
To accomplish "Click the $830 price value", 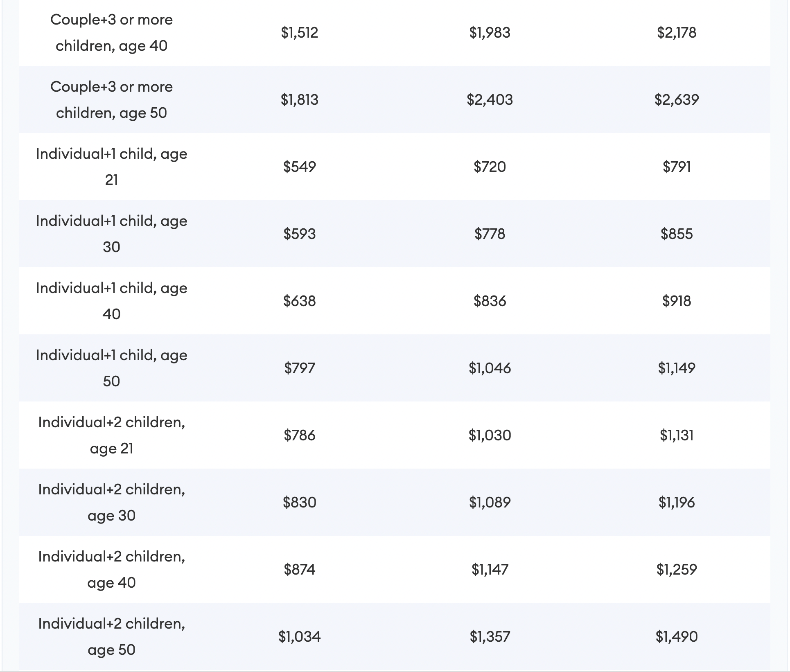I will tap(299, 503).
